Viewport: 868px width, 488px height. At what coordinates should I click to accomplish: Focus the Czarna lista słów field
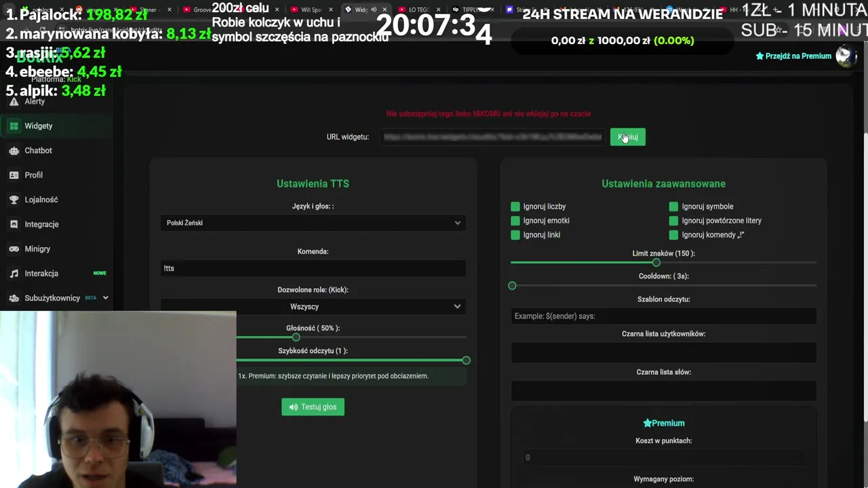tap(664, 391)
